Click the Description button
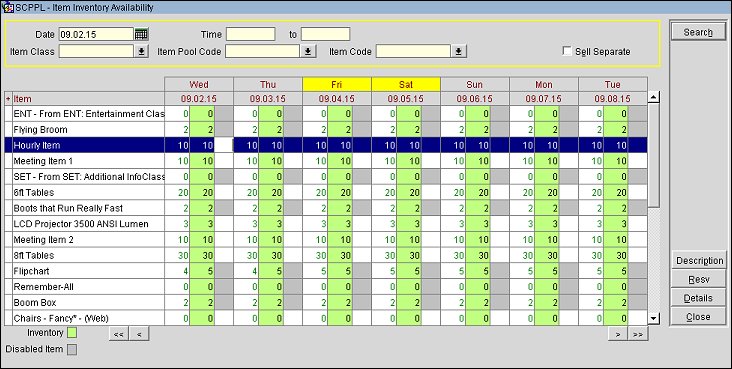The height and width of the screenshot is (369, 732). 698,261
